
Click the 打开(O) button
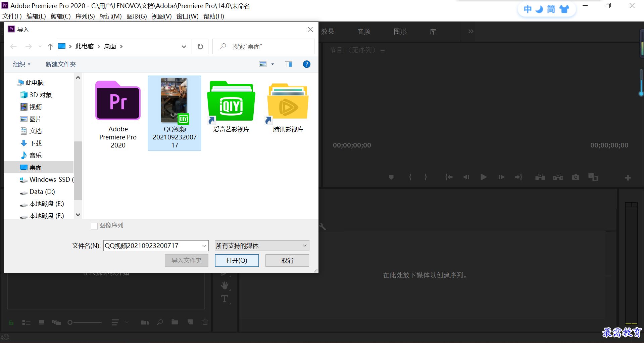click(237, 260)
